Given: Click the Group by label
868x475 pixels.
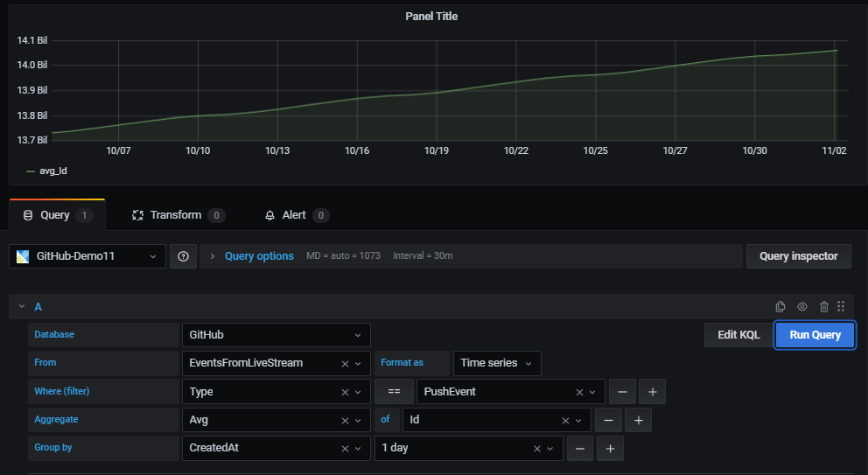Looking at the screenshot, I should [53, 447].
